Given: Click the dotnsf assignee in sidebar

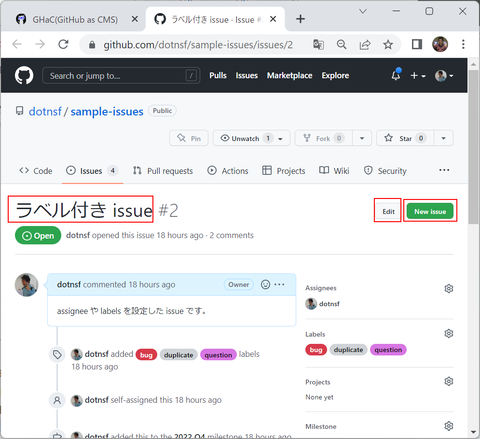Looking at the screenshot, I should (323, 304).
